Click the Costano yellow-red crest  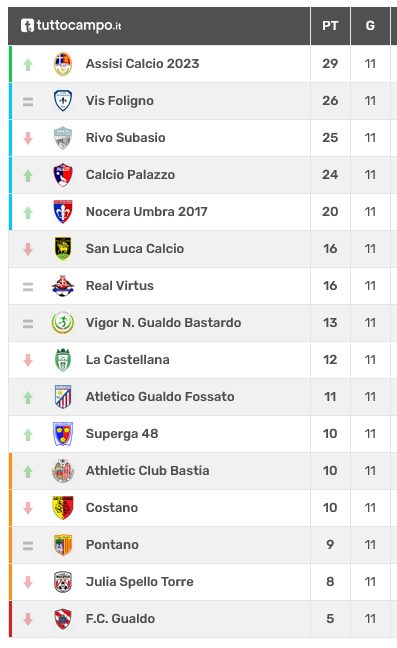click(63, 508)
